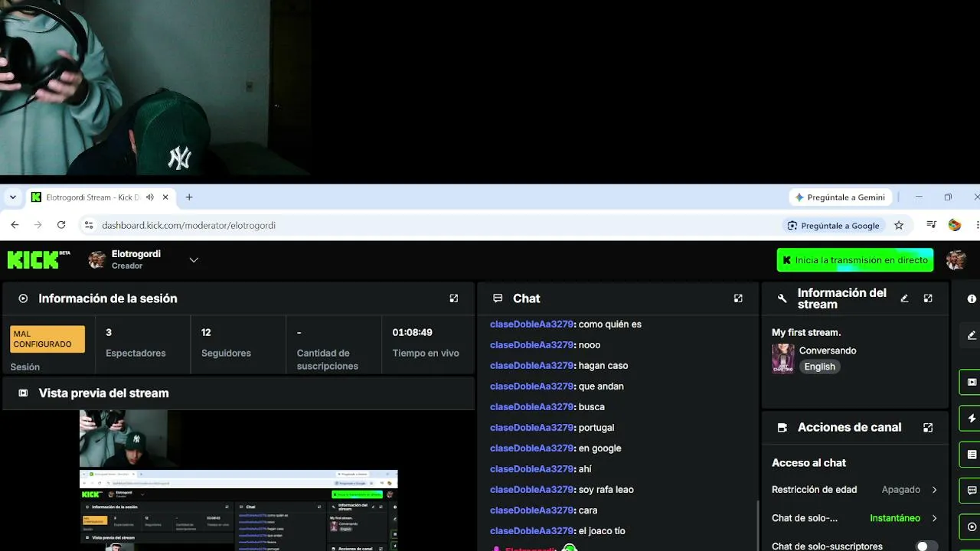Pop out the Chat panel
Viewport: 980px width, 551px height.
pos(738,298)
